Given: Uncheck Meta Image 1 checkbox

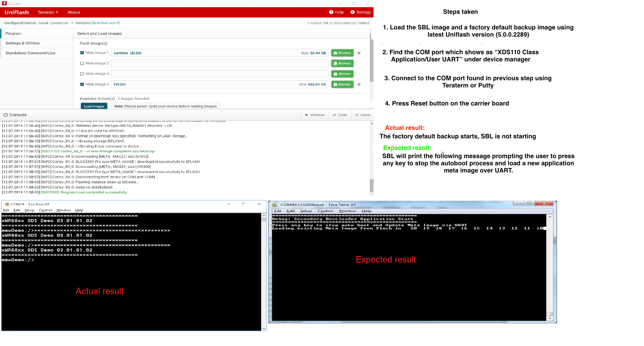Looking at the screenshot, I should [x=82, y=53].
